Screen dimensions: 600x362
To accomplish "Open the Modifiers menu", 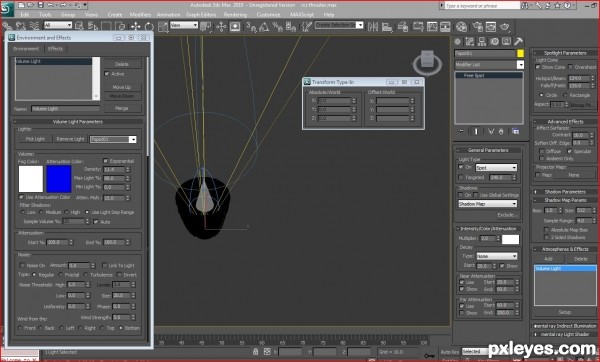I will point(140,15).
